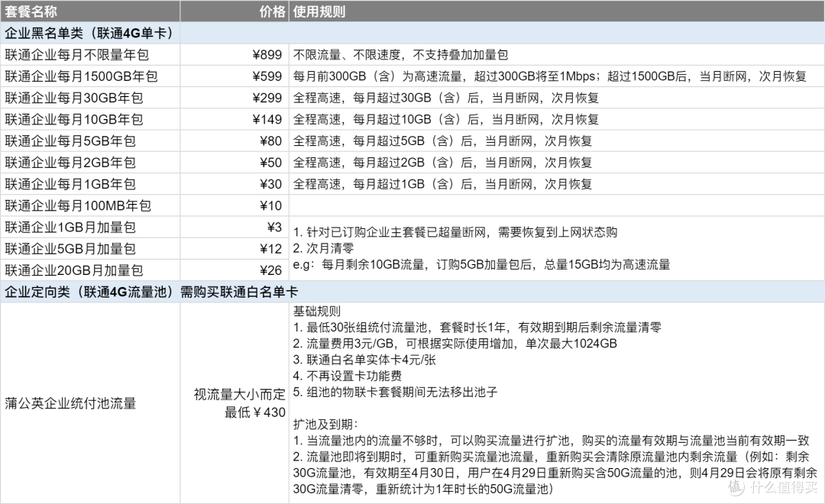Click the 最低￥430 price text
This screenshot has height=504, width=825.
[255, 412]
